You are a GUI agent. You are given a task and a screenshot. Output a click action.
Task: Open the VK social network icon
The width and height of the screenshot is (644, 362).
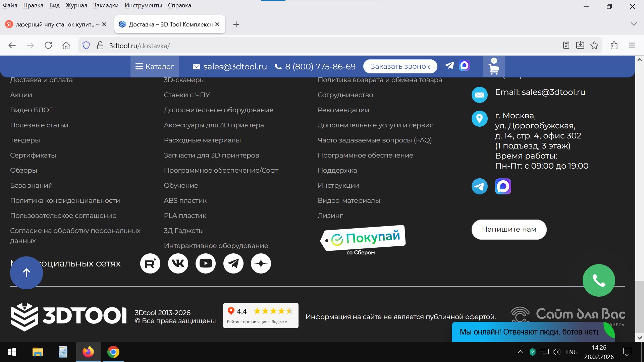coord(178,263)
